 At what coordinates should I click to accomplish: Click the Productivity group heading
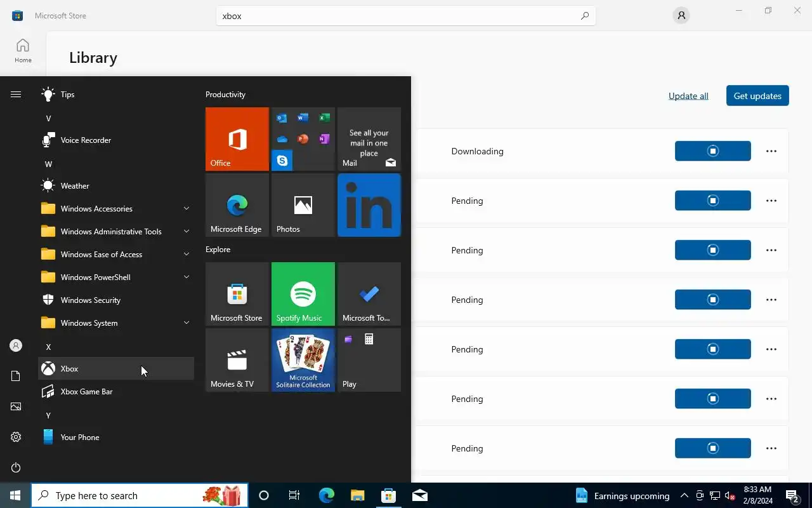coord(225,95)
